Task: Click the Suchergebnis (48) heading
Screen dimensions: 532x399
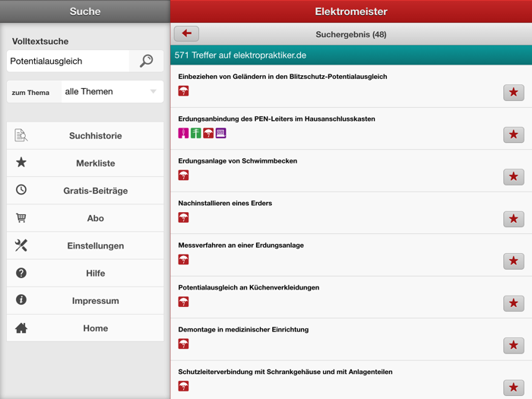Action: click(x=351, y=35)
